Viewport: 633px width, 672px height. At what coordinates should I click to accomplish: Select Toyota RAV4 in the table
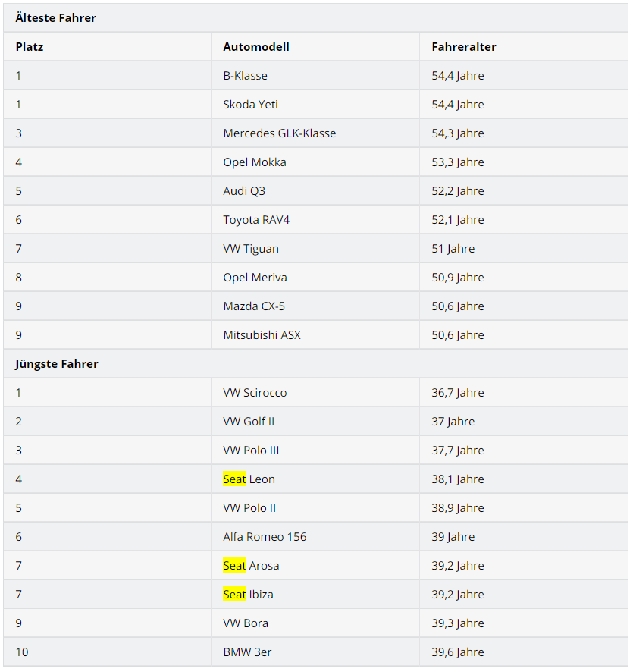point(256,220)
